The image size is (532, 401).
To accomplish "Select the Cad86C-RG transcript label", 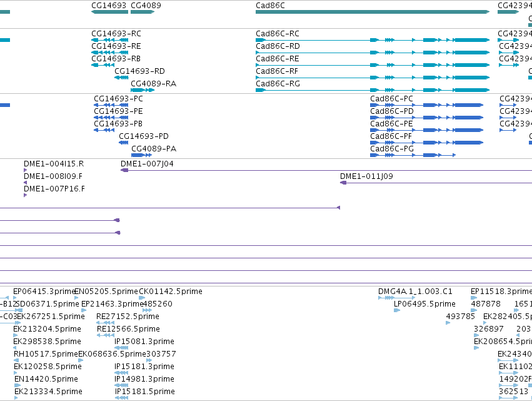I will click(x=278, y=84).
